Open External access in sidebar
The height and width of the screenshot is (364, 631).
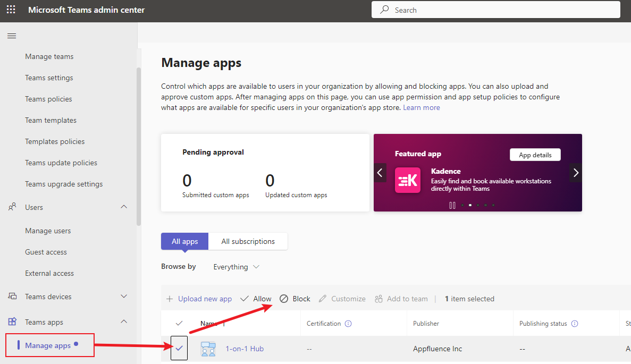pyautogui.click(x=49, y=273)
